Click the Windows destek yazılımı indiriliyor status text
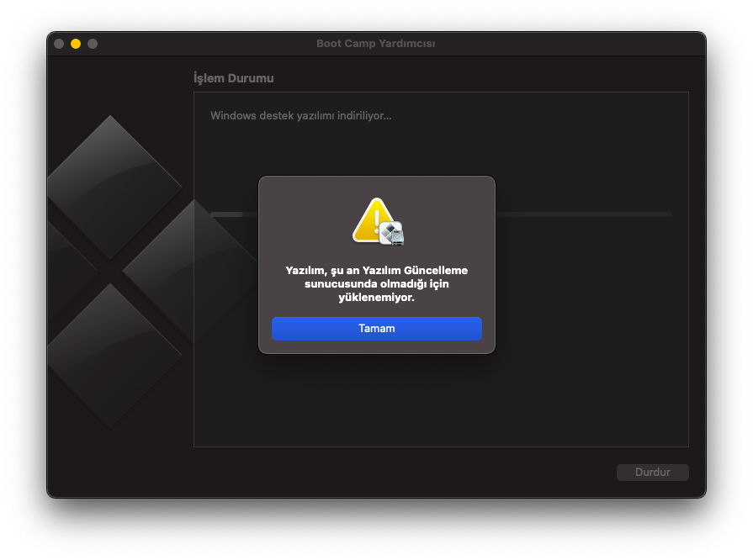This screenshot has width=753, height=560. [300, 116]
